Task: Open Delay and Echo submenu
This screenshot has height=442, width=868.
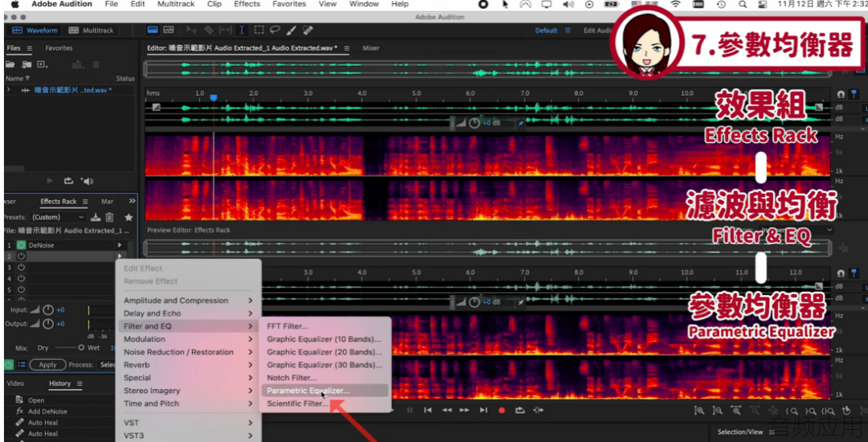Action: (188, 313)
